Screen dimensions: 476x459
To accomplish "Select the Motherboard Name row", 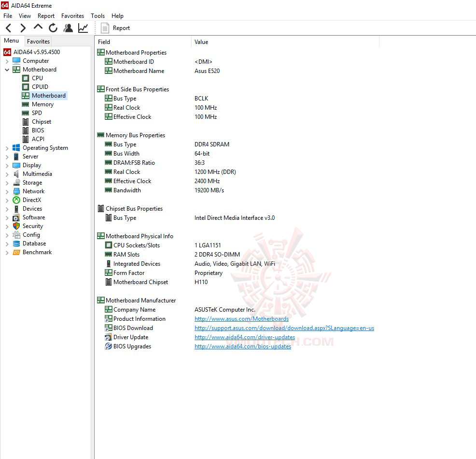I will point(238,71).
